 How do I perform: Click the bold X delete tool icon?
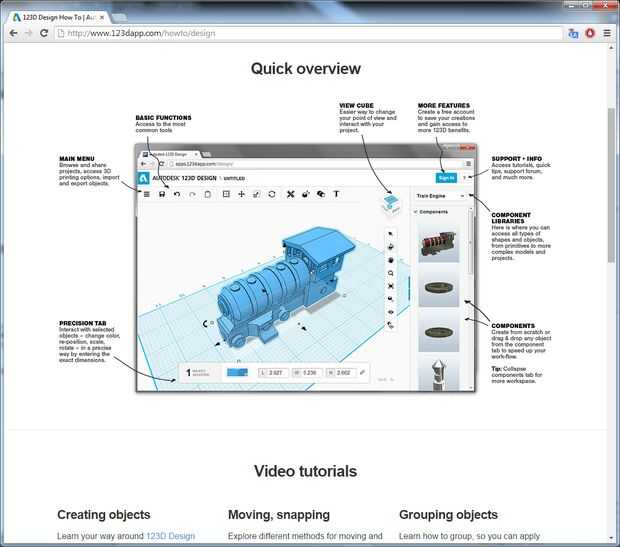point(291,194)
